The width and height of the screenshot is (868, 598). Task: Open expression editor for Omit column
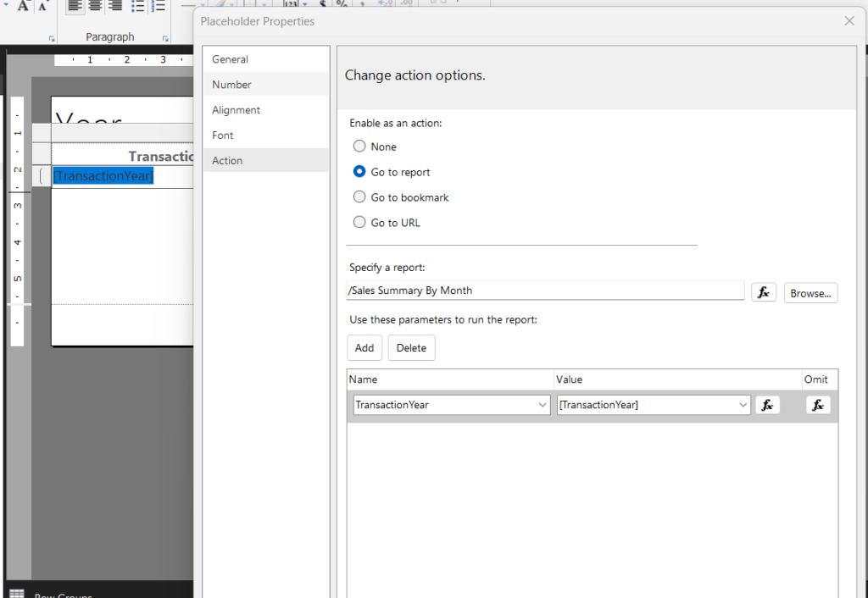[818, 405]
